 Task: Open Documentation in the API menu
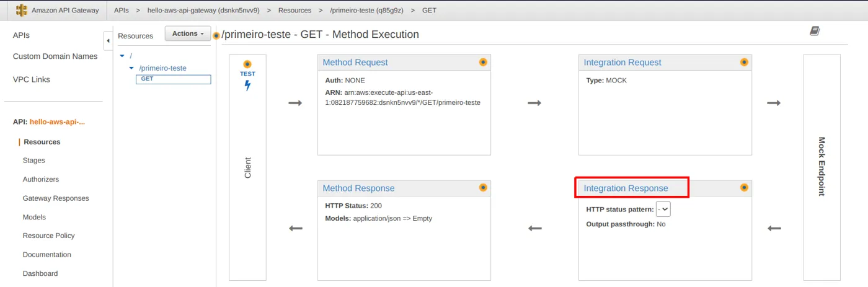pos(47,255)
